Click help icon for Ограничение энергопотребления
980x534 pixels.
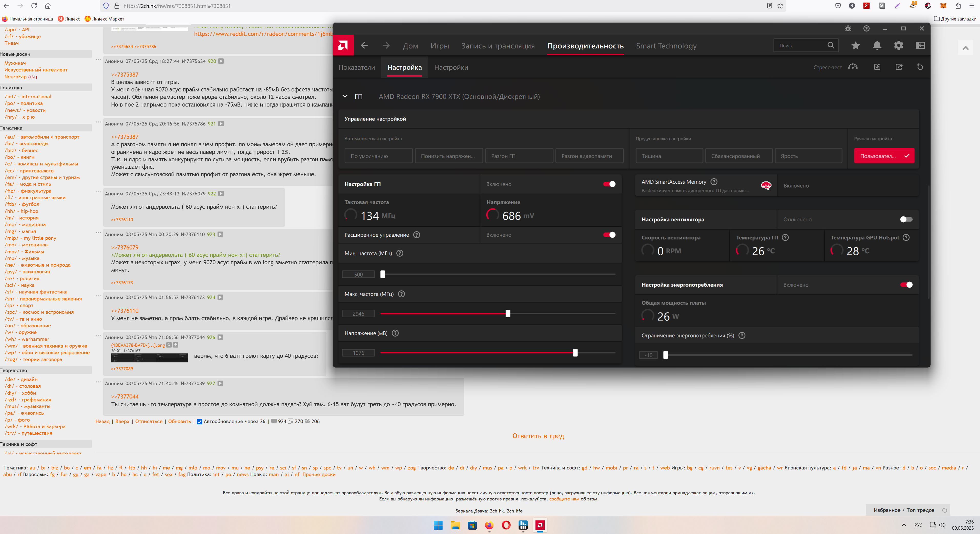(x=742, y=336)
